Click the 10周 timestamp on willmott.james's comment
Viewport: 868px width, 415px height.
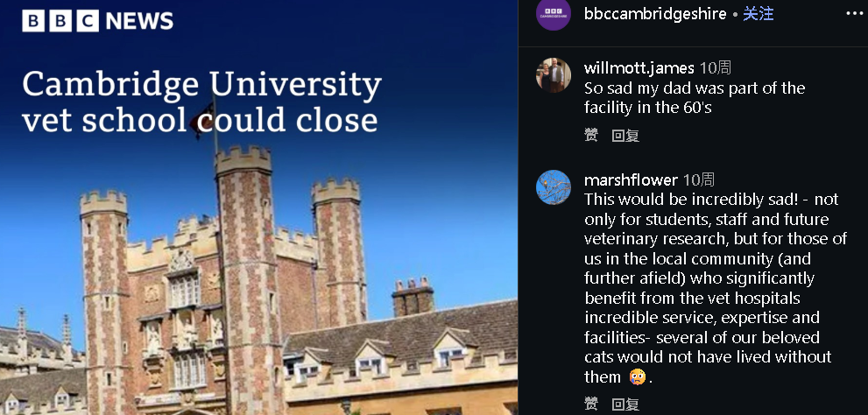(716, 68)
